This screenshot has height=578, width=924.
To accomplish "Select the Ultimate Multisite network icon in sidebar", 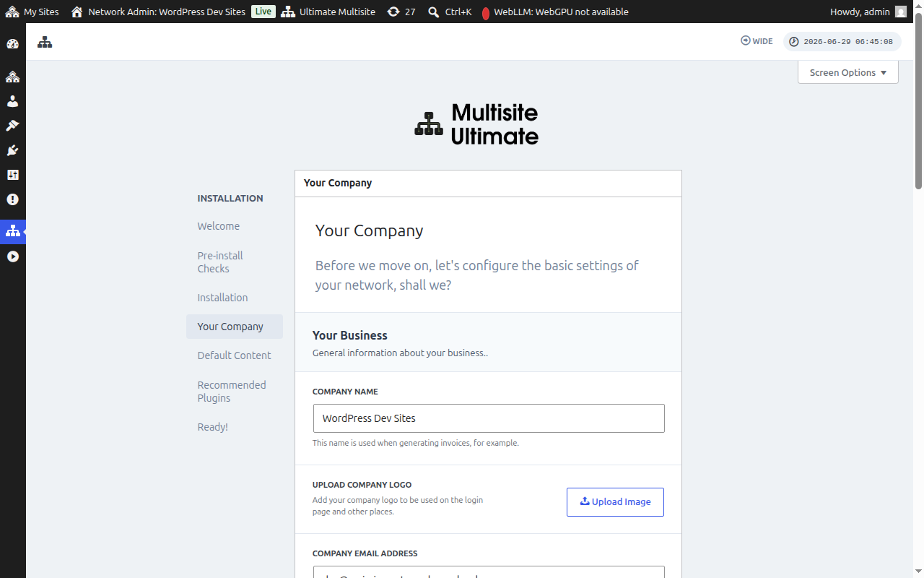I will [12, 231].
